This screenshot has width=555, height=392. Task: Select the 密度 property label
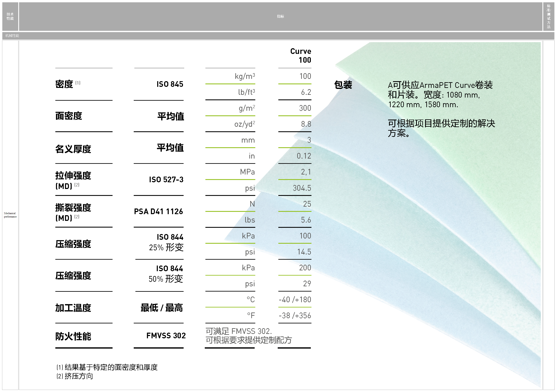coord(64,84)
